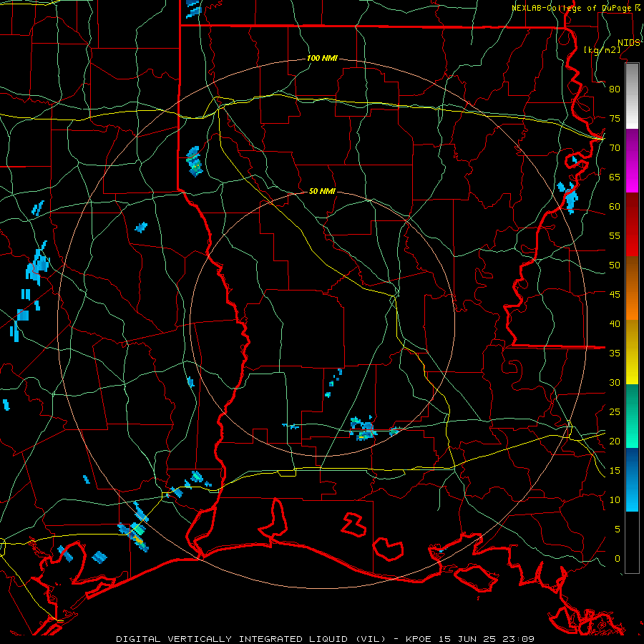Pick the green segment of the color bar
Screen dimensions: 644x644
[632, 416]
